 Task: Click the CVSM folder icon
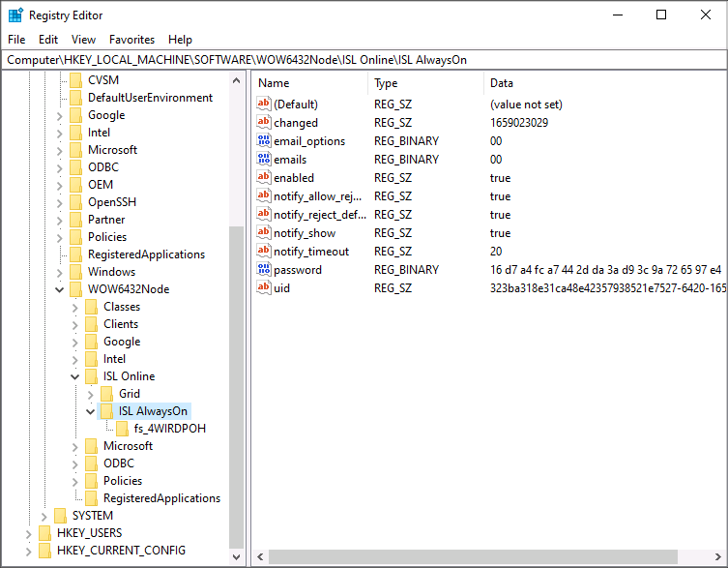[75, 80]
